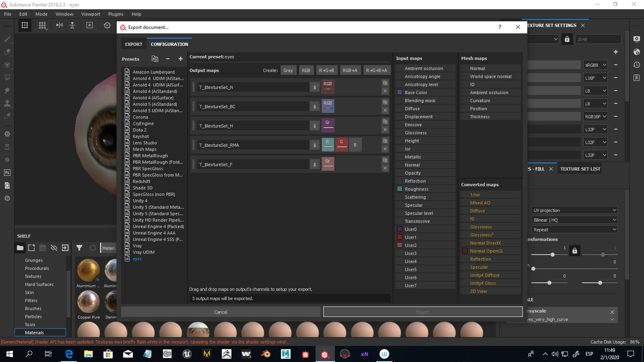644x362 pixels.
Task: Click the dollar token button on T_$textureSet_N
Action: (314, 87)
